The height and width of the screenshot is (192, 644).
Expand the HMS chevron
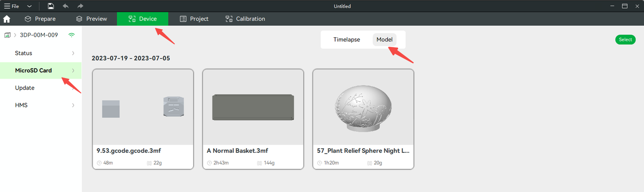point(73,105)
